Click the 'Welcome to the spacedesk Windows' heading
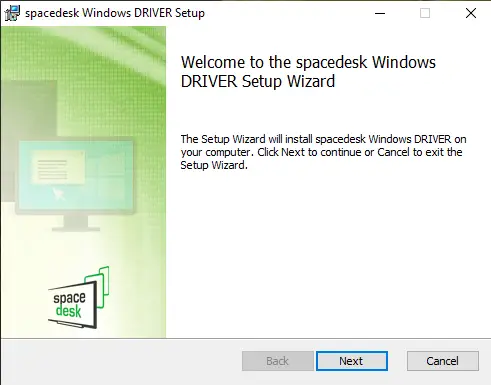491x385 pixels. [x=308, y=72]
